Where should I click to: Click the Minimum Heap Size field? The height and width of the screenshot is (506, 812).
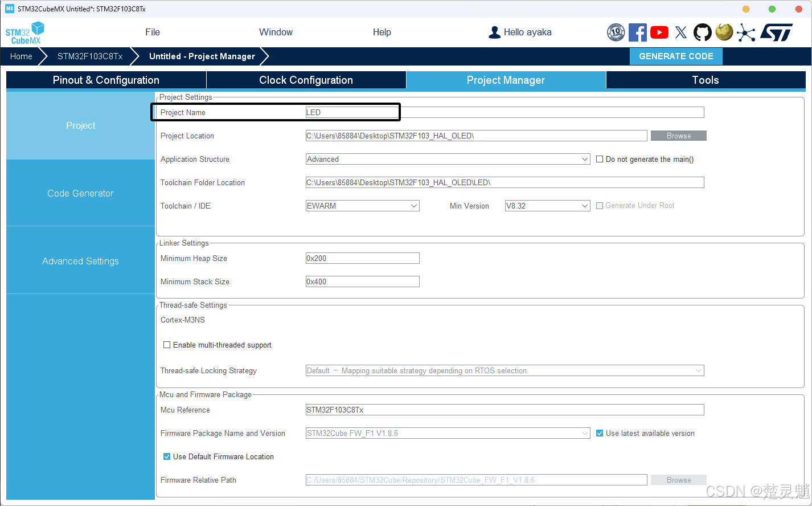[363, 258]
